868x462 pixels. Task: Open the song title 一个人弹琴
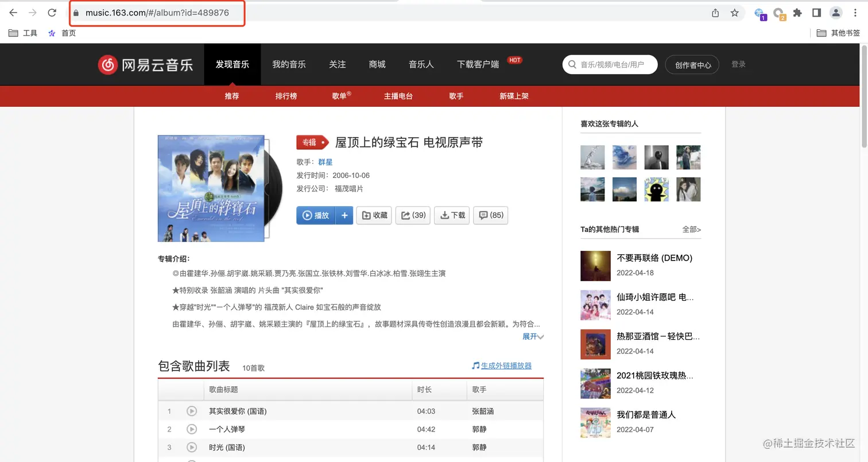pyautogui.click(x=227, y=429)
